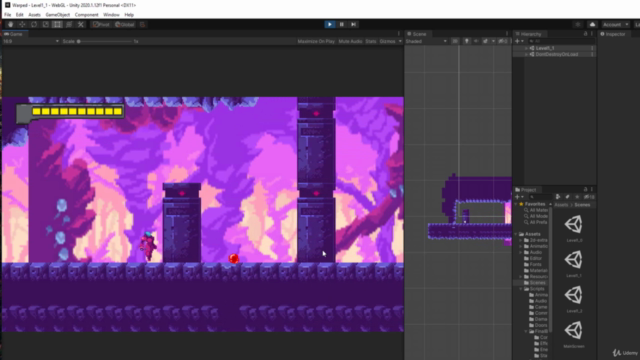Toggle Scene view audio speaker icon

click(476, 41)
